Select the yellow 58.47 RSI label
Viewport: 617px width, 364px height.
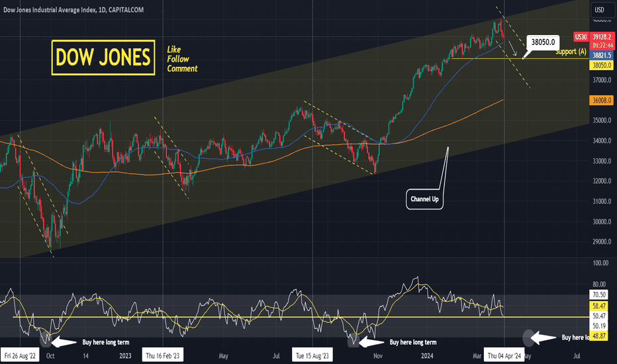coord(599,306)
